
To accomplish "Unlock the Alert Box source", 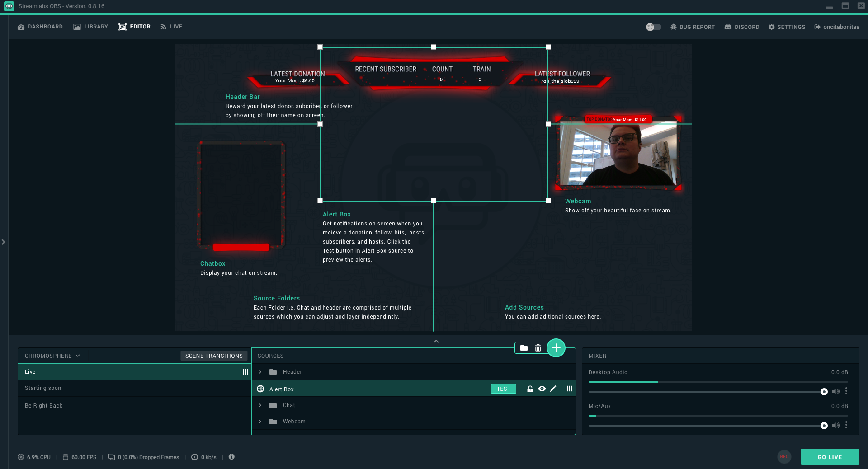I will (x=530, y=389).
